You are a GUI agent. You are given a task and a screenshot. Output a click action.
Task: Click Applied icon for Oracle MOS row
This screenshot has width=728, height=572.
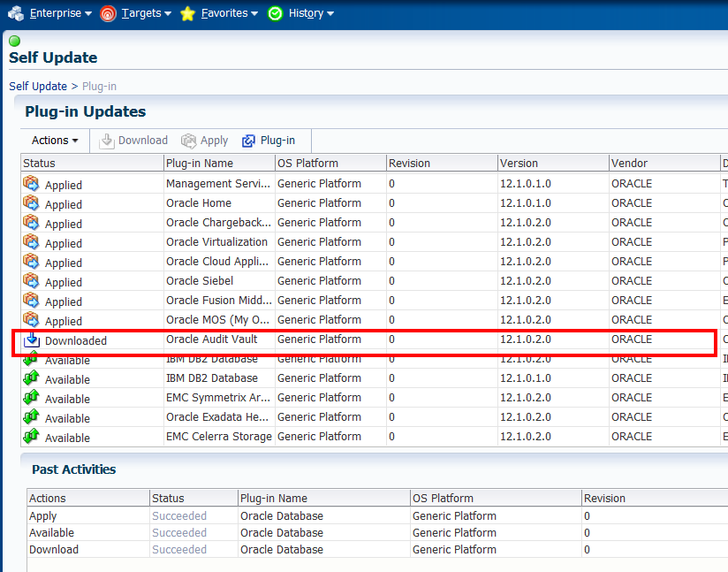[x=31, y=320]
